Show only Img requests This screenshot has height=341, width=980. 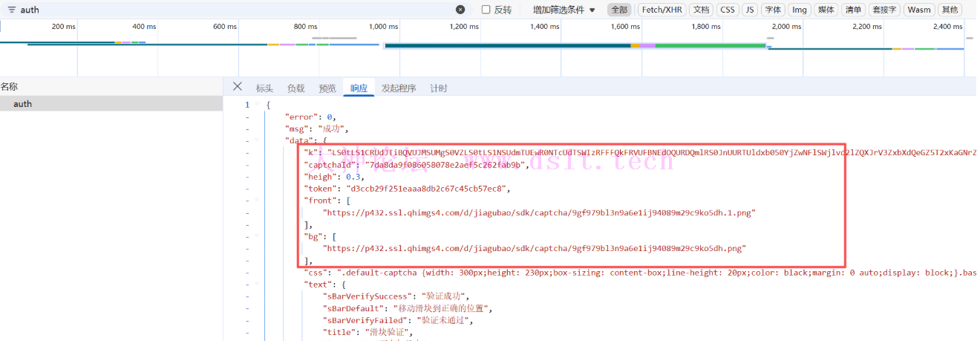tap(799, 10)
